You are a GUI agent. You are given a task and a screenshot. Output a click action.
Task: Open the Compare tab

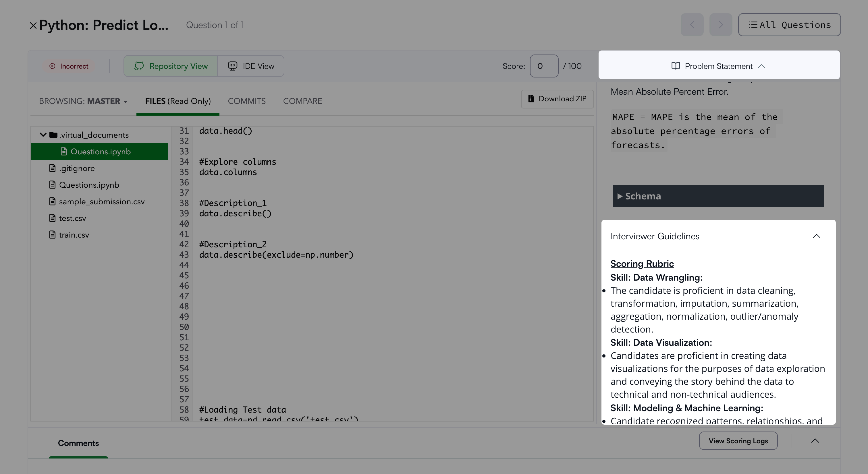[302, 101]
